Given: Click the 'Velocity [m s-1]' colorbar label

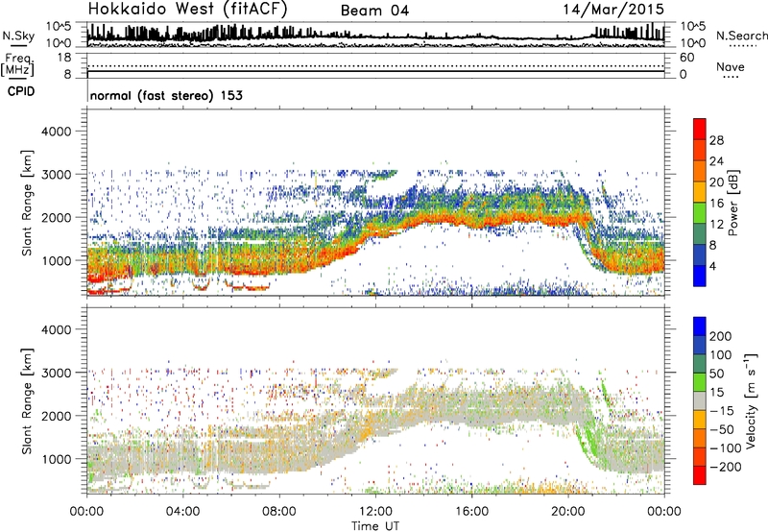Looking at the screenshot, I should tap(752, 400).
